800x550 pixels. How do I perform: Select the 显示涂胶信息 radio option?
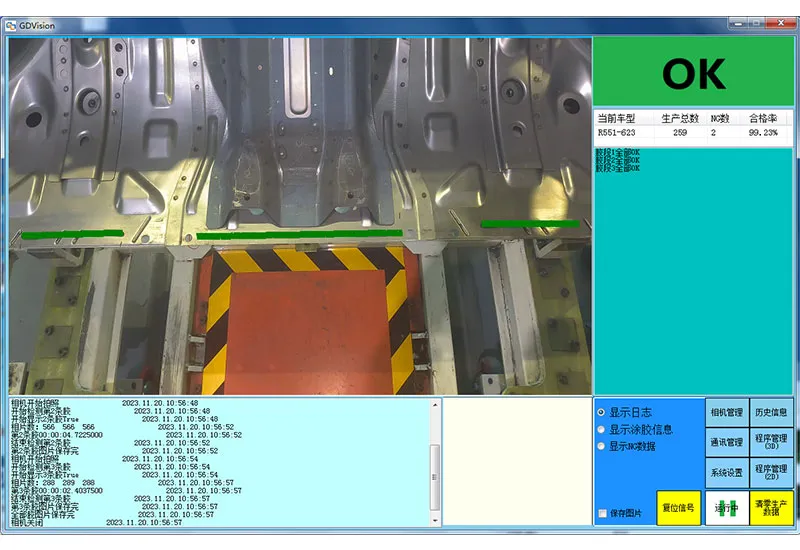pyautogui.click(x=601, y=429)
